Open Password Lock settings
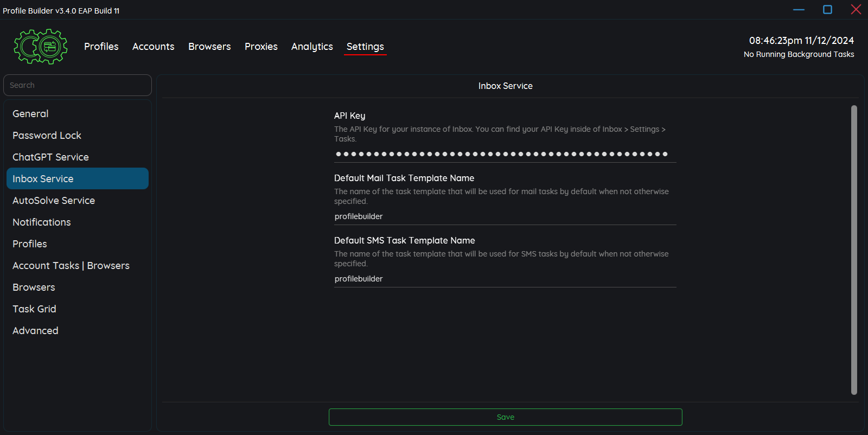 [47, 136]
